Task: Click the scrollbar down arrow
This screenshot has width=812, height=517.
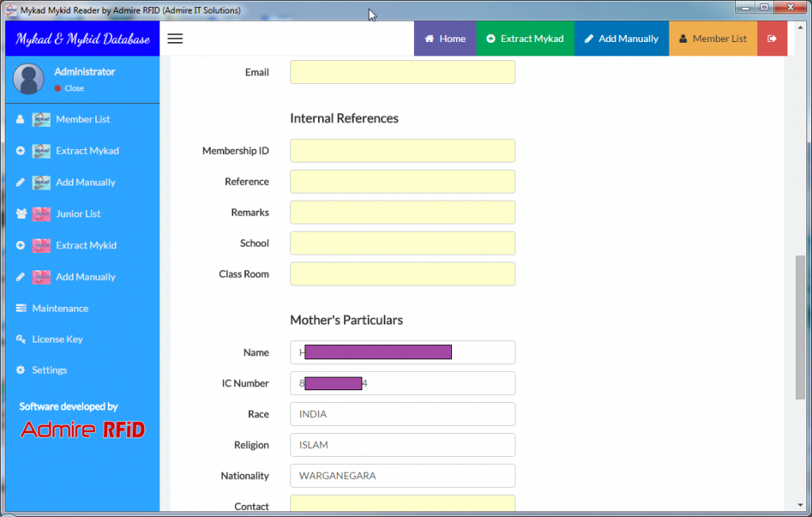Action: 800,505
